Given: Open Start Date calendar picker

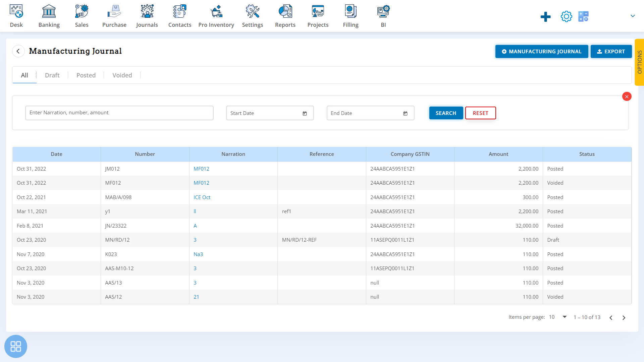Looking at the screenshot, I should [x=305, y=113].
